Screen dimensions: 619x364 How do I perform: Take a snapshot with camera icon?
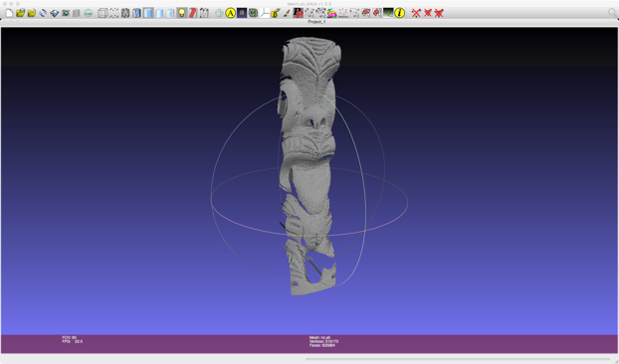pos(66,13)
